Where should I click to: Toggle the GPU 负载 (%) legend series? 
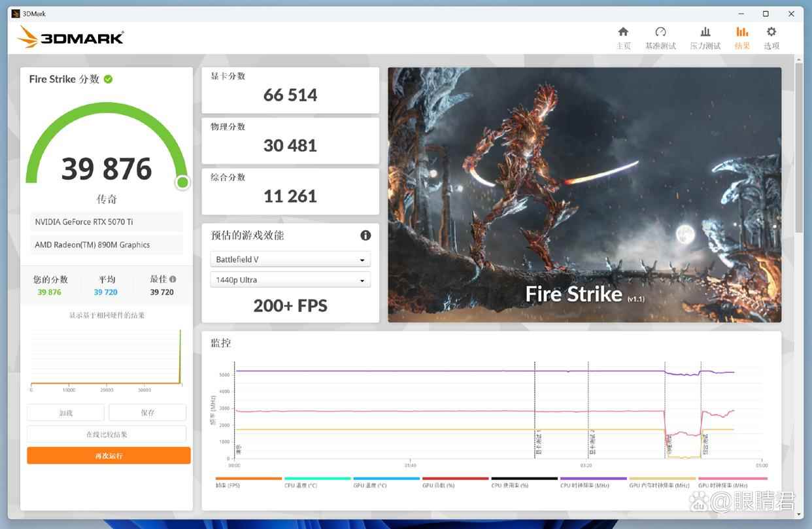click(x=456, y=483)
